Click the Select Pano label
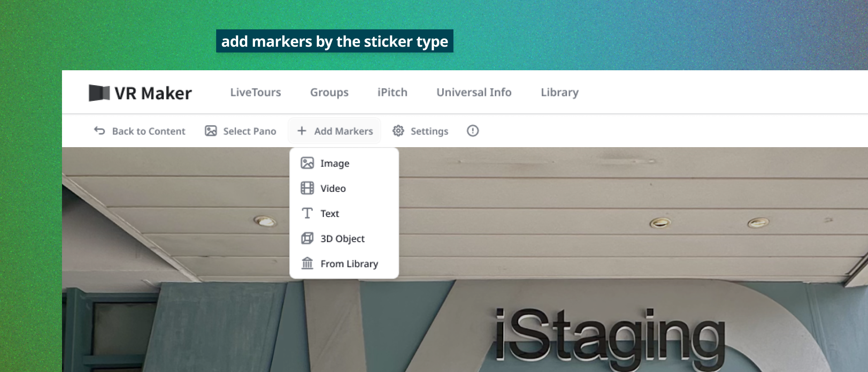Screen dimensions: 868x372 click(250, 131)
